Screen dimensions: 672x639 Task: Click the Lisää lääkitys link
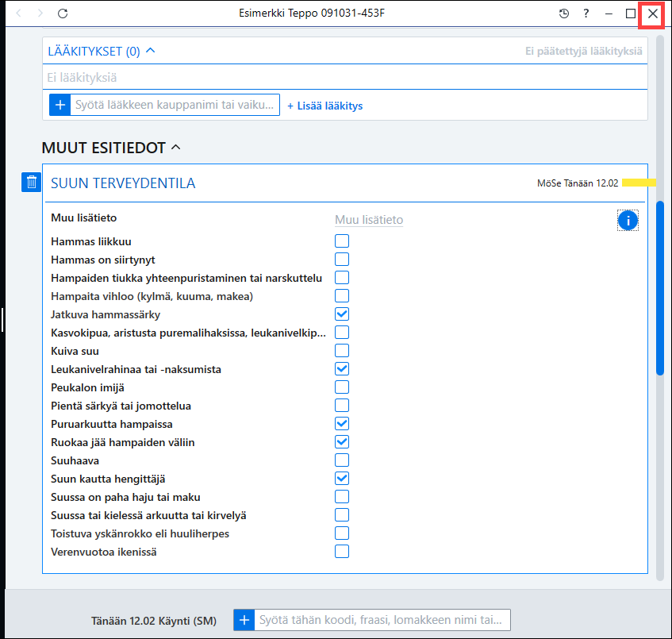324,106
